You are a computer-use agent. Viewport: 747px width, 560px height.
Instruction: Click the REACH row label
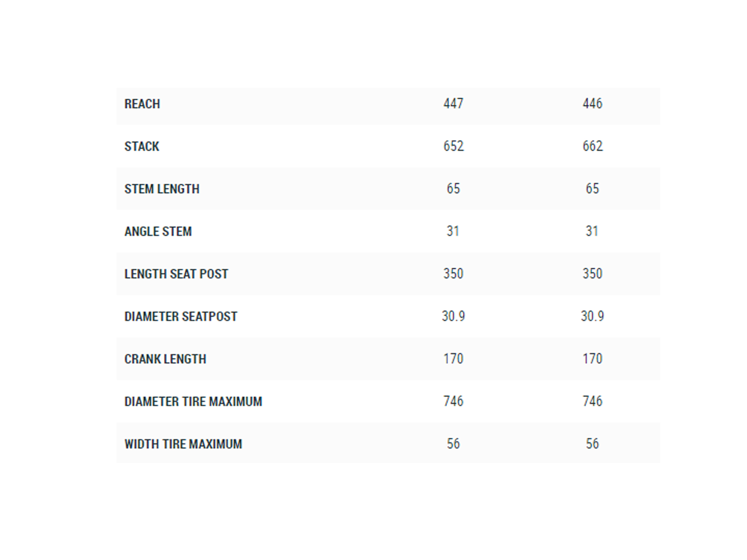(142, 104)
